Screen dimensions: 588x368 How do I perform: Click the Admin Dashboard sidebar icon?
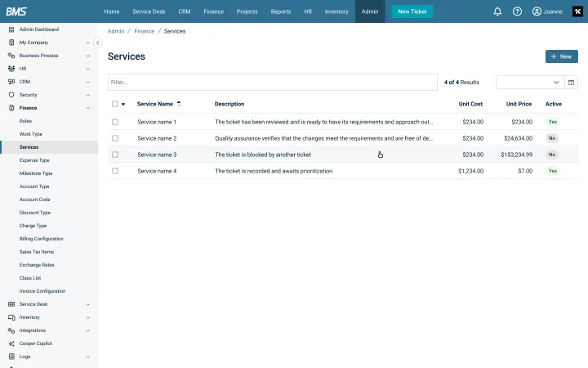11,29
